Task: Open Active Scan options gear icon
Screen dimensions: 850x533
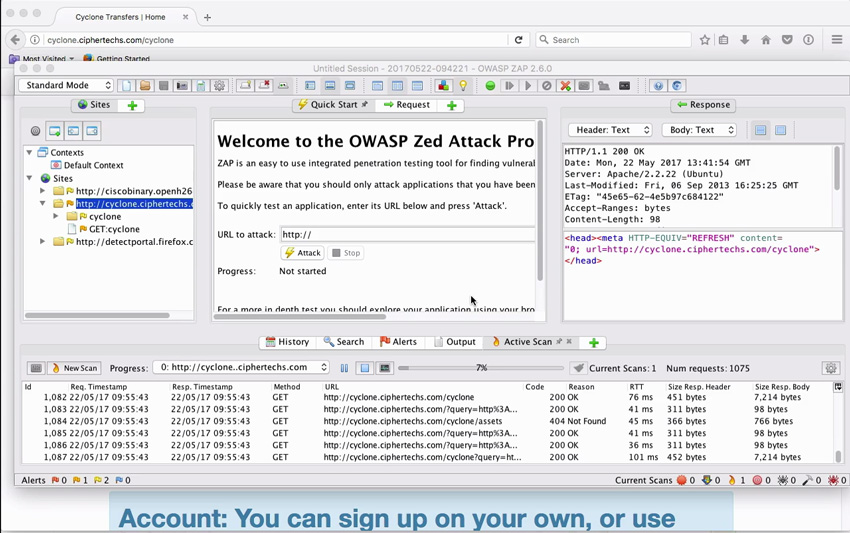Action: tap(830, 368)
